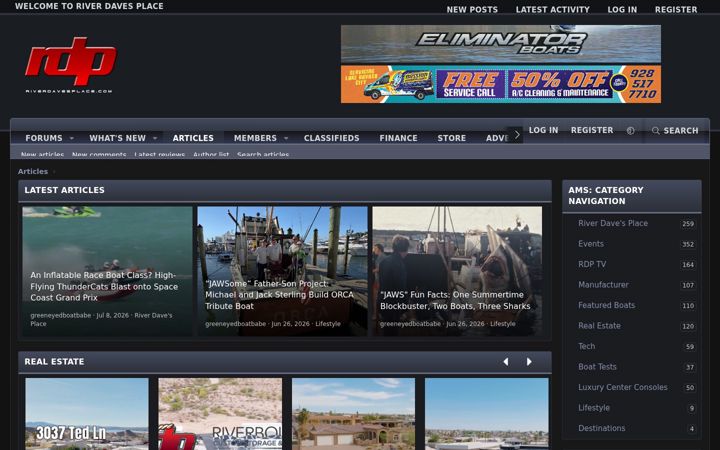Click the 110 count badge for Featured Boats

pos(688,306)
